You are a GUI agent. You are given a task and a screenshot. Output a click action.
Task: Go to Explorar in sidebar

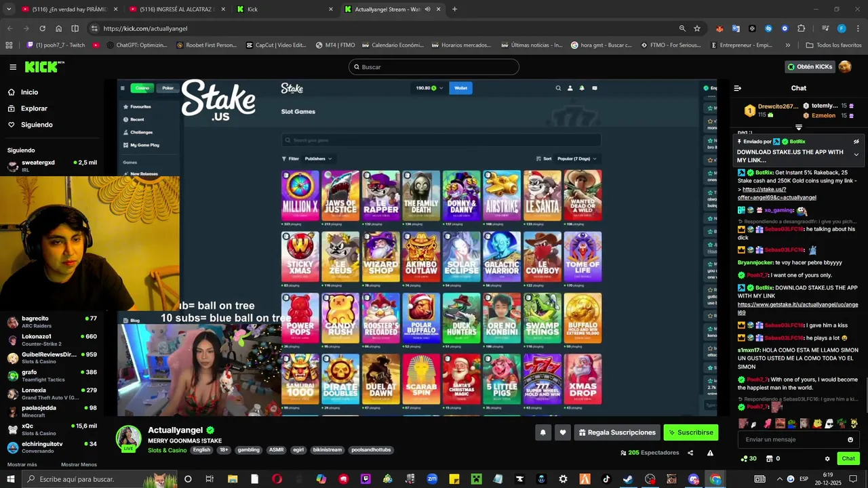[27, 108]
